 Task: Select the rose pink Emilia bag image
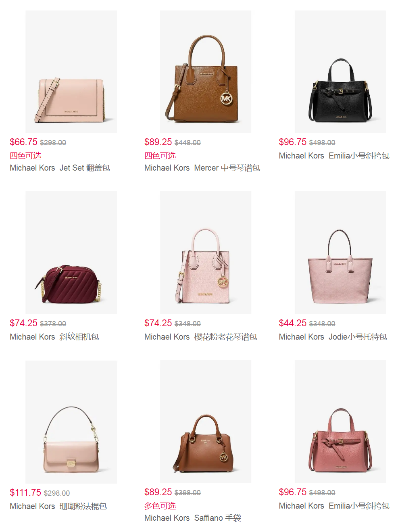[340, 422]
